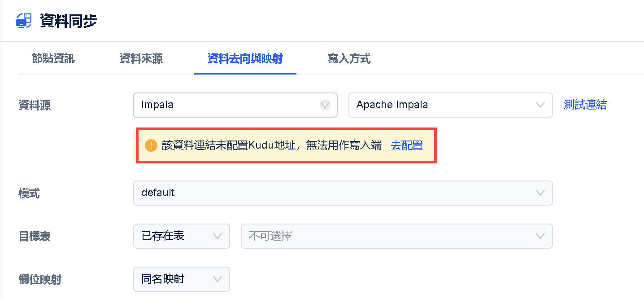Click the 目標表 field label
Image resolution: width=644 pixels, height=299 pixels.
pyautogui.click(x=35, y=237)
